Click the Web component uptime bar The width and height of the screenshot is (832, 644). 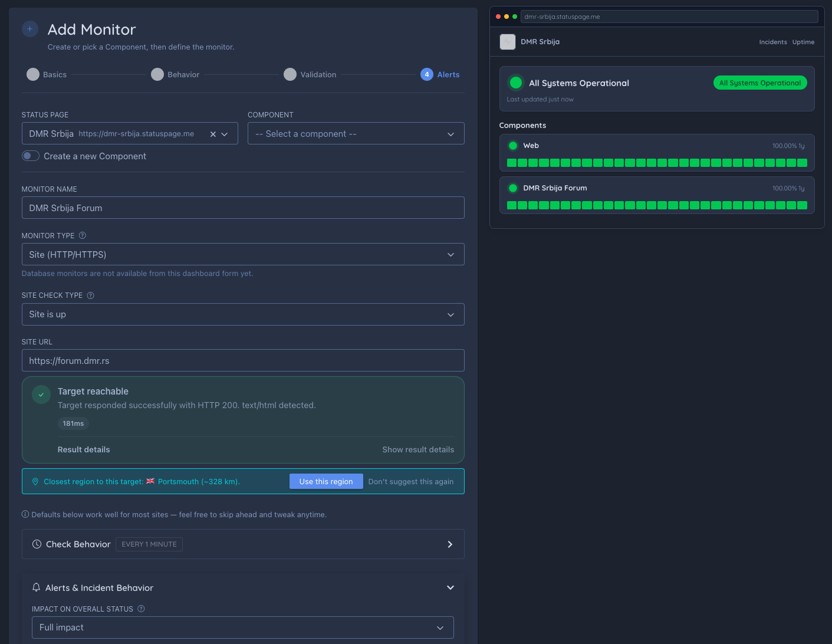[x=657, y=163]
